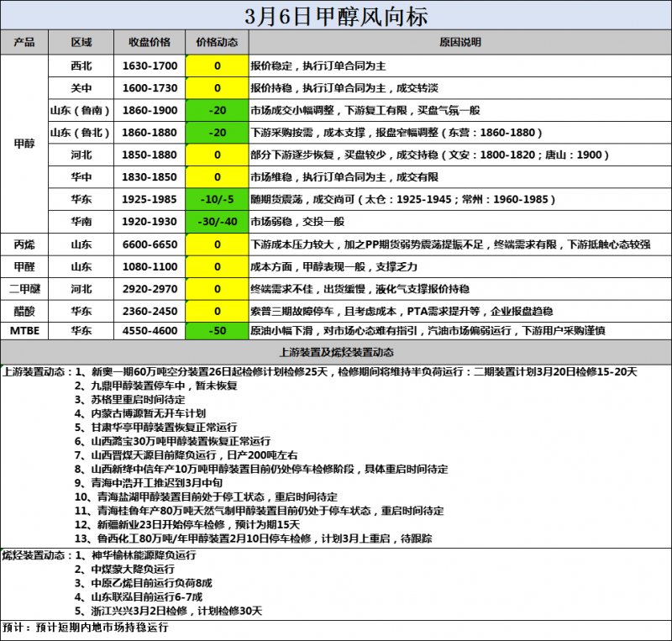The height and width of the screenshot is (641, 672).
Task: Click the green -50 cell for MTBE
Action: [217, 331]
